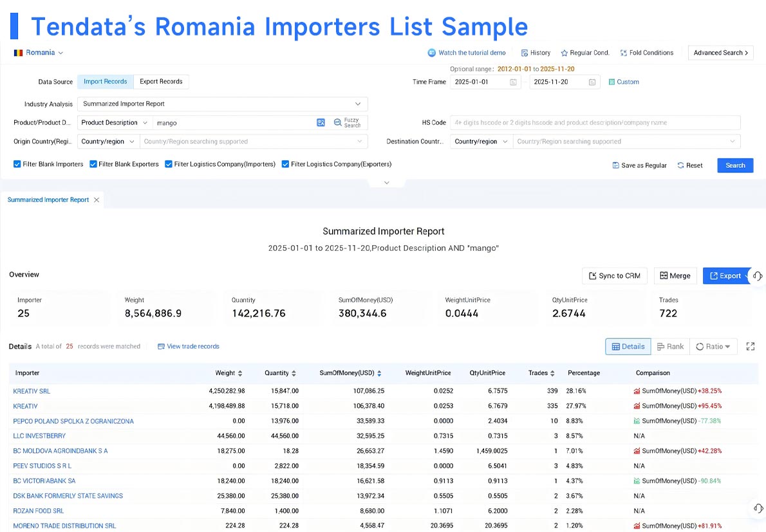Click the comparison chart icon for PEPCO POLAND
The height and width of the screenshot is (532, 766).
point(637,421)
